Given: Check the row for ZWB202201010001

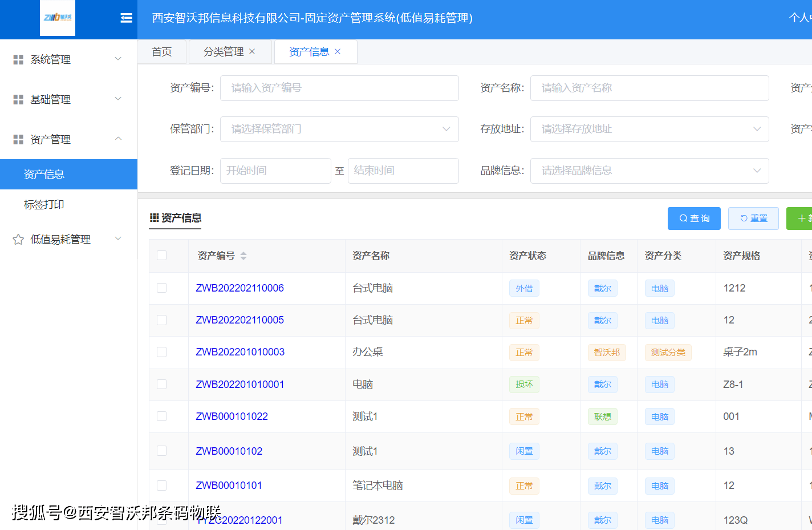Looking at the screenshot, I should click(162, 384).
